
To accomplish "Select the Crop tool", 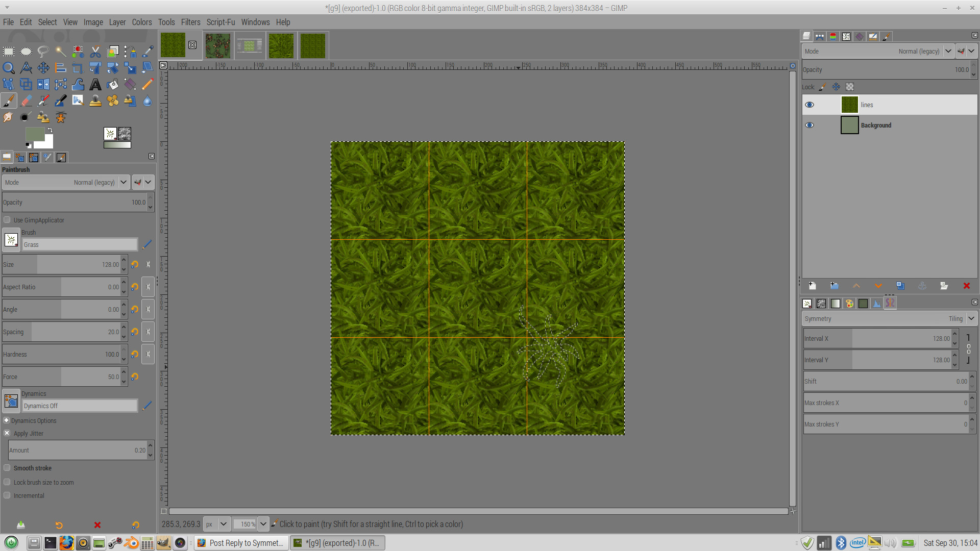I will 78,68.
